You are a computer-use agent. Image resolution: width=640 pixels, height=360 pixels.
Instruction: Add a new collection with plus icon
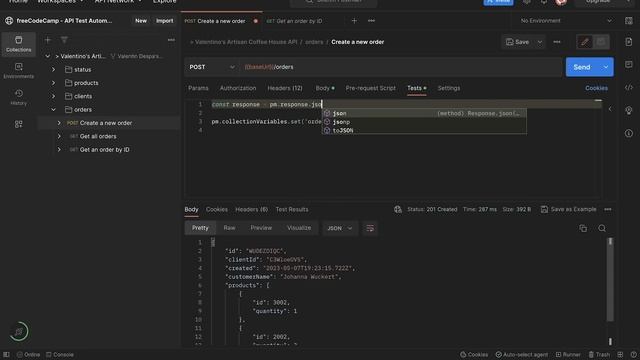tap(48, 40)
